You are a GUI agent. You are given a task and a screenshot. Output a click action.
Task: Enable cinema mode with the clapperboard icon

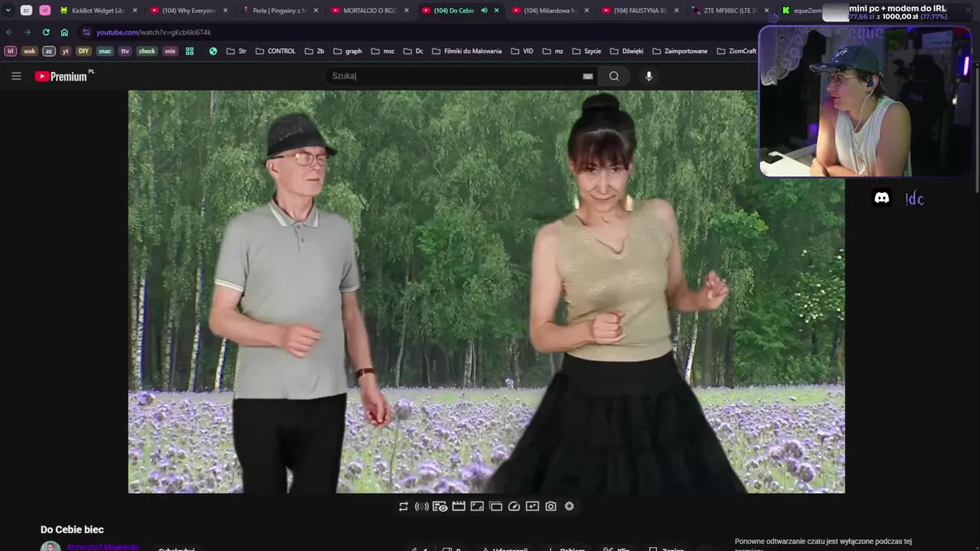pyautogui.click(x=459, y=507)
